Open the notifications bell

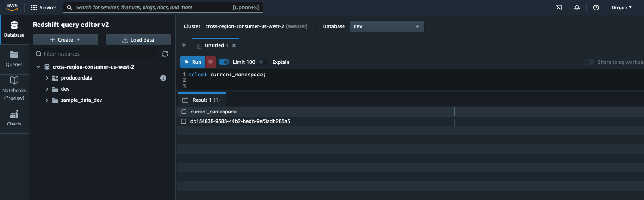click(x=577, y=7)
